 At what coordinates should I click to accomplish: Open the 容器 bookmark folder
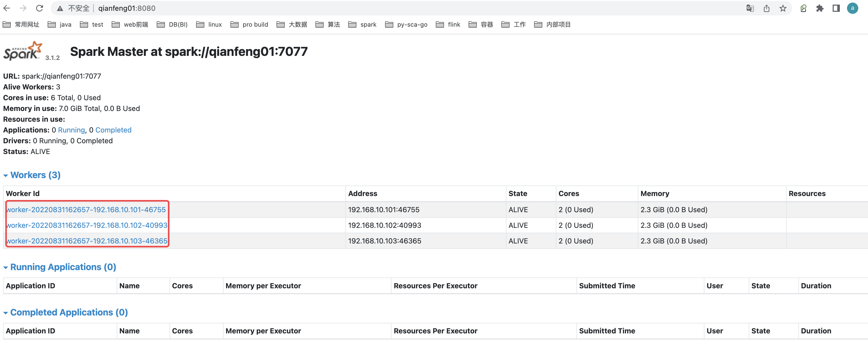pos(481,25)
